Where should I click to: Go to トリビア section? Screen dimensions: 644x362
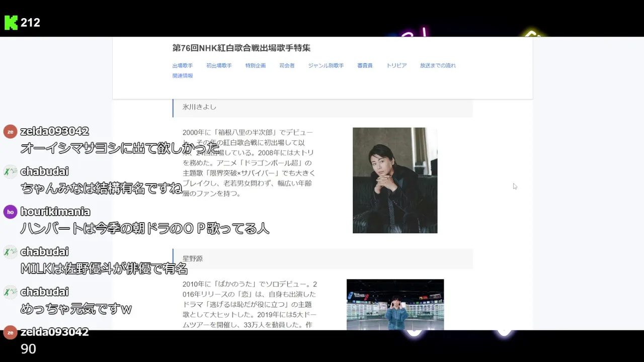(396, 65)
